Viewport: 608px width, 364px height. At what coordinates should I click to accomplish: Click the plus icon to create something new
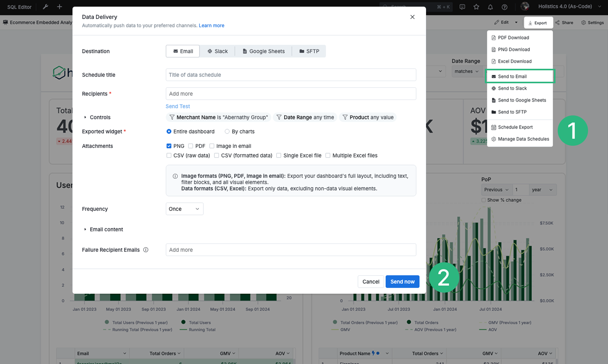coord(59,7)
